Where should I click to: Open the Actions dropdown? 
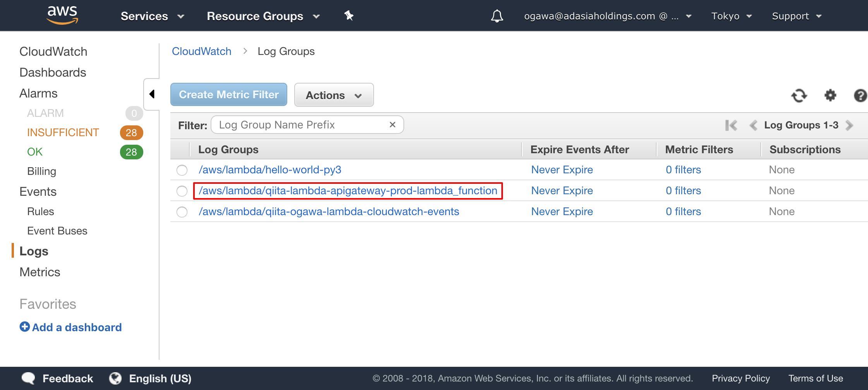[333, 95]
